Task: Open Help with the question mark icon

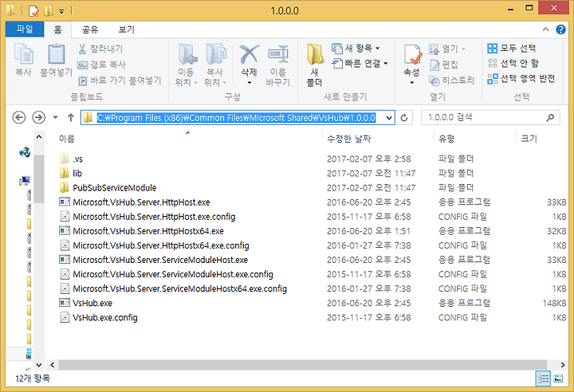Action: click(x=560, y=29)
